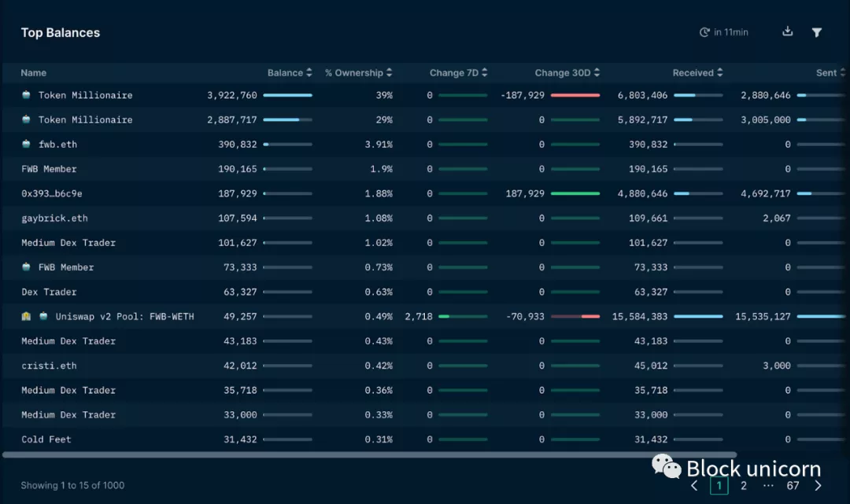
Task: Click the 39% ownership cell
Action: click(x=384, y=94)
